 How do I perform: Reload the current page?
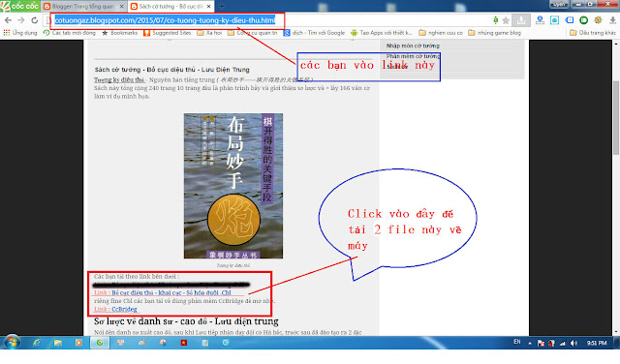point(35,20)
